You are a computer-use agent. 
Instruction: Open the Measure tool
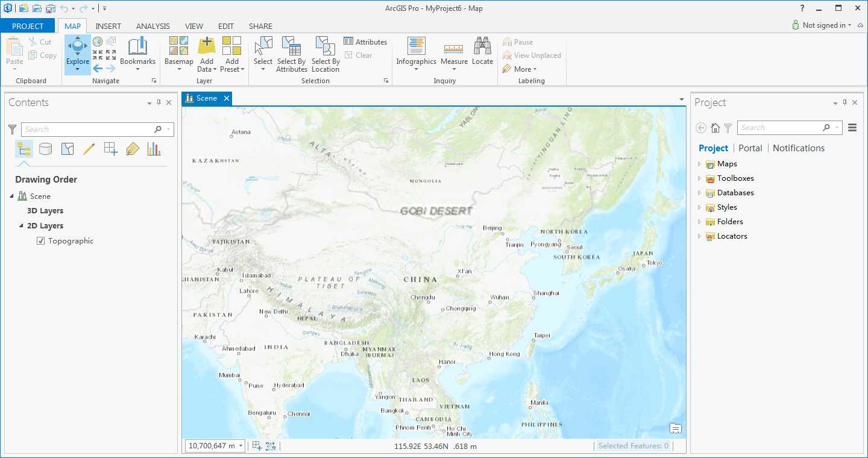454,51
